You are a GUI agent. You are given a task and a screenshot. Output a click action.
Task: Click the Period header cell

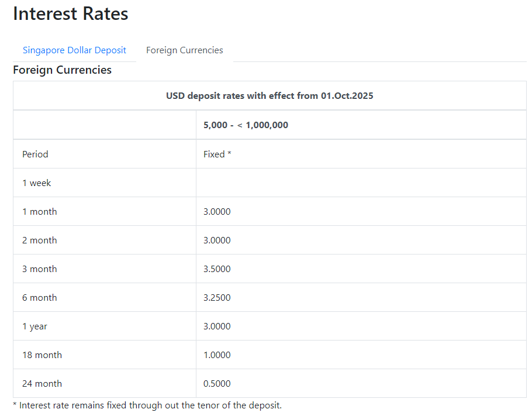pyautogui.click(x=35, y=154)
